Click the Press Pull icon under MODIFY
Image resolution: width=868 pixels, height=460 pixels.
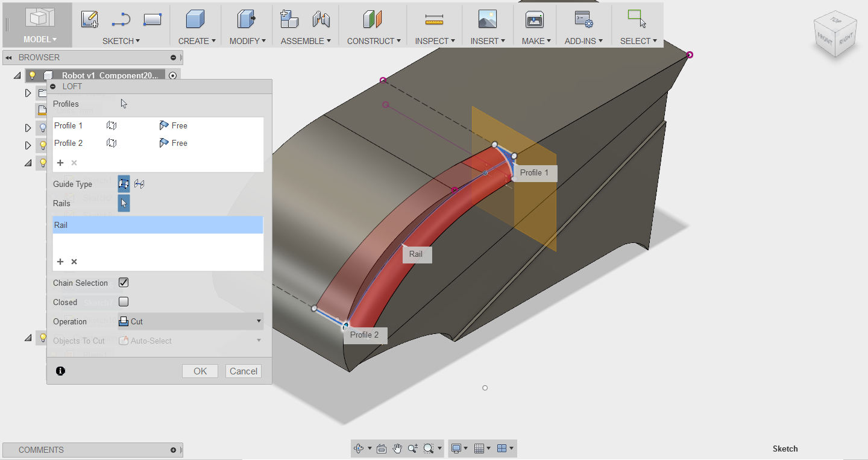[x=246, y=19]
